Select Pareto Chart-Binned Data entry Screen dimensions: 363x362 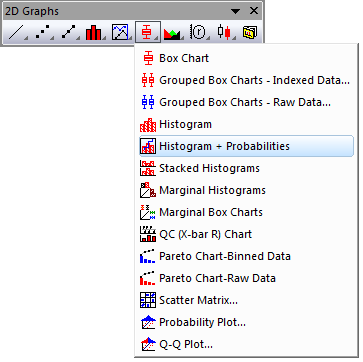click(x=246, y=256)
